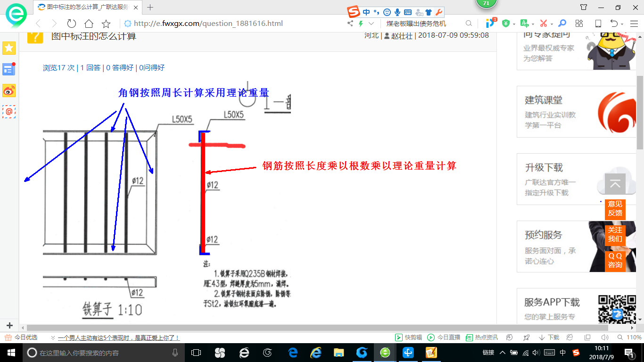Click the undo closed tab arrow

pyautogui.click(x=614, y=24)
